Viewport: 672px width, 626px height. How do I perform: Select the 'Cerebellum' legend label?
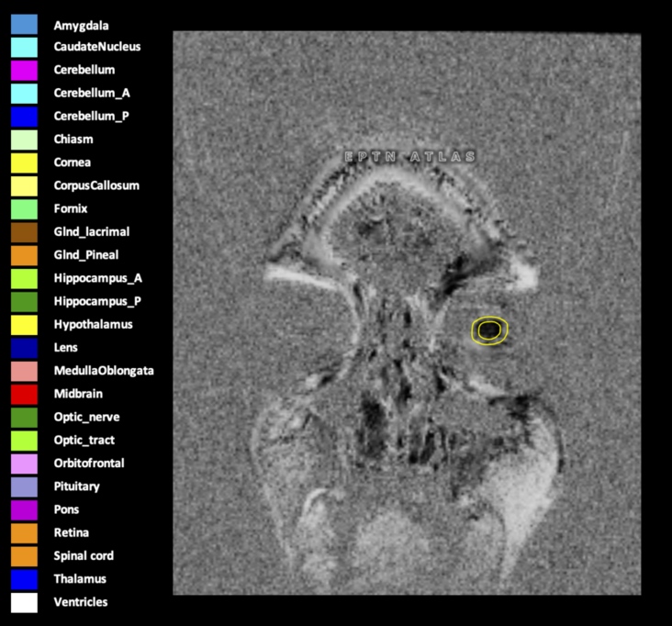click(84, 70)
